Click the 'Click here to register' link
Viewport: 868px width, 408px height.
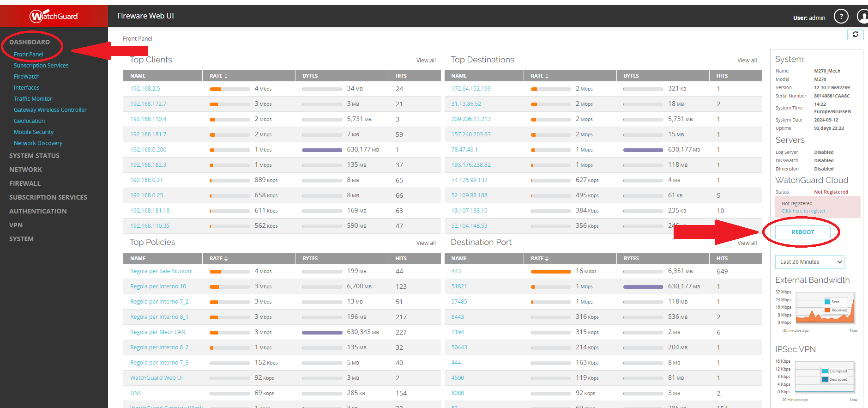pyautogui.click(x=803, y=211)
